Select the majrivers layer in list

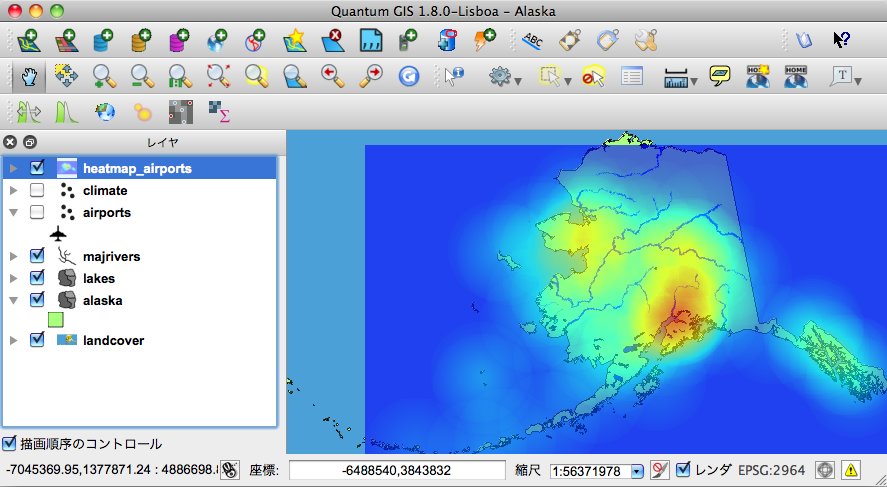[x=111, y=257]
